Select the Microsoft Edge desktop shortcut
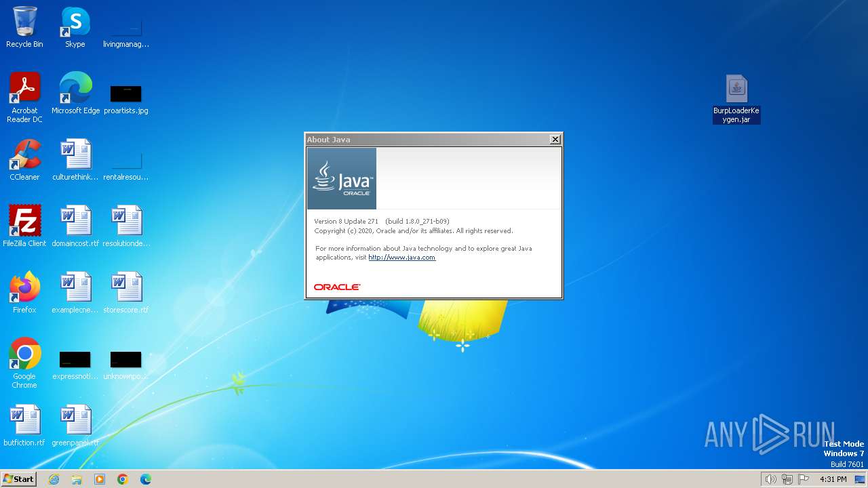This screenshot has width=868, height=488. [75, 94]
